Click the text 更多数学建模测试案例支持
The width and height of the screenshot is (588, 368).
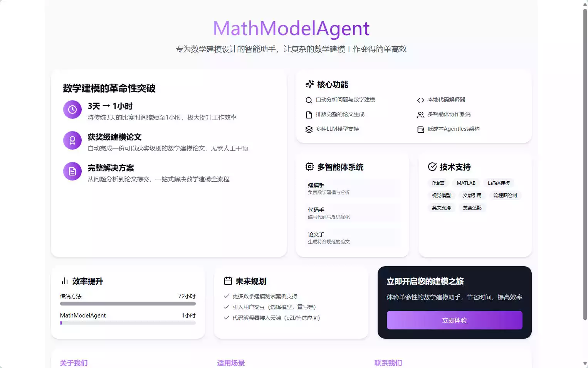[265, 296]
